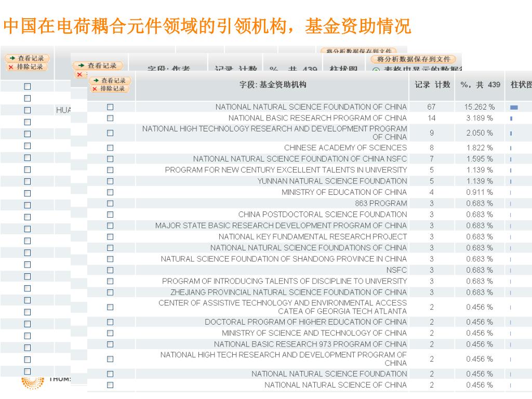532x399 pixels.
Task: Click 排除记录 button in front funding table
Action: [x=109, y=88]
